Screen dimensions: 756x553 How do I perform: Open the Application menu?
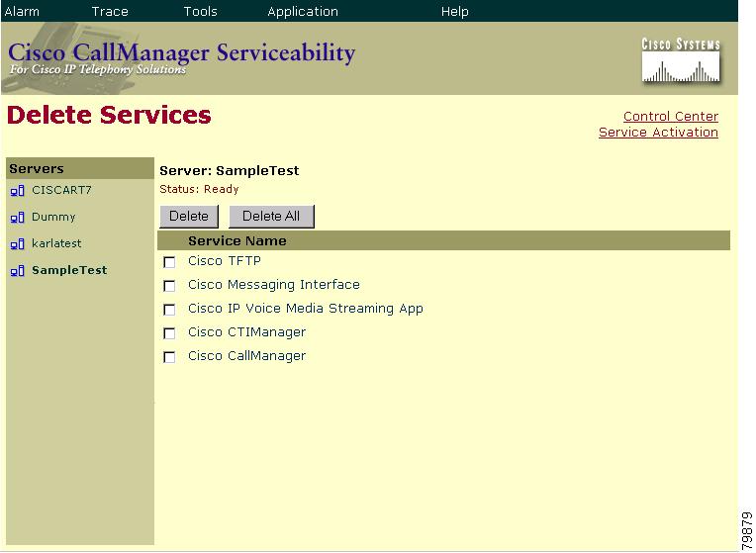tap(303, 11)
